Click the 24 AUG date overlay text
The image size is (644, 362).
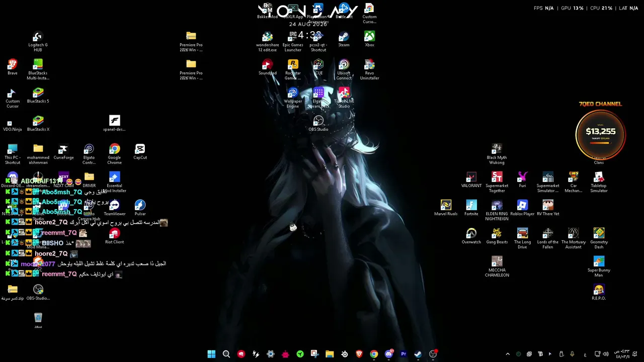point(308,24)
